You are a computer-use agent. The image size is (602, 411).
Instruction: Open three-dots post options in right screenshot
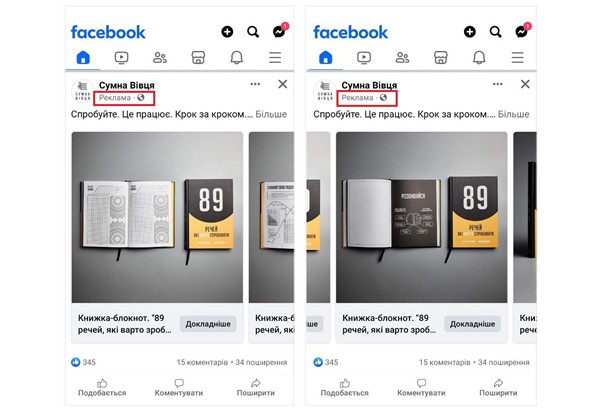coord(498,84)
